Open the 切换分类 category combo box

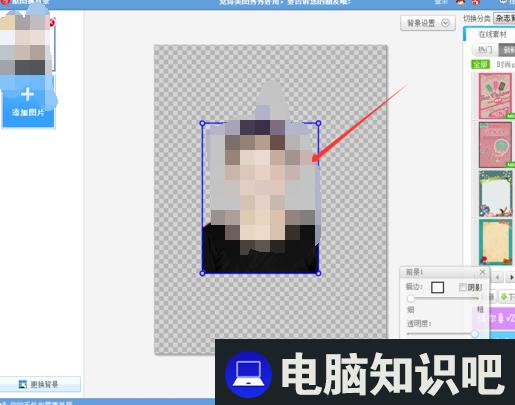[x=504, y=18]
